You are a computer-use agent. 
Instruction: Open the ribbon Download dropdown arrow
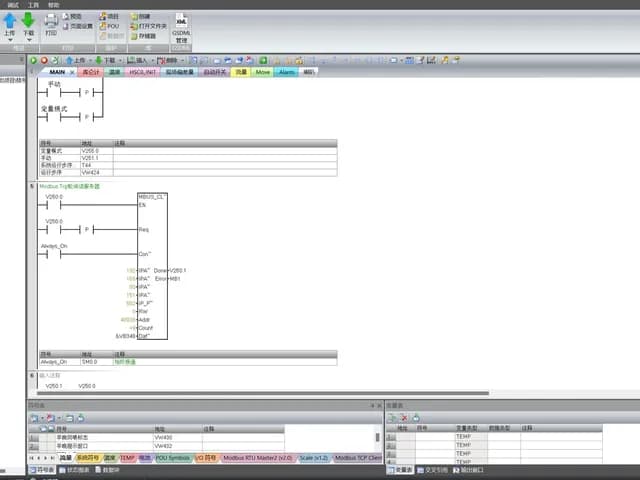[29, 40]
